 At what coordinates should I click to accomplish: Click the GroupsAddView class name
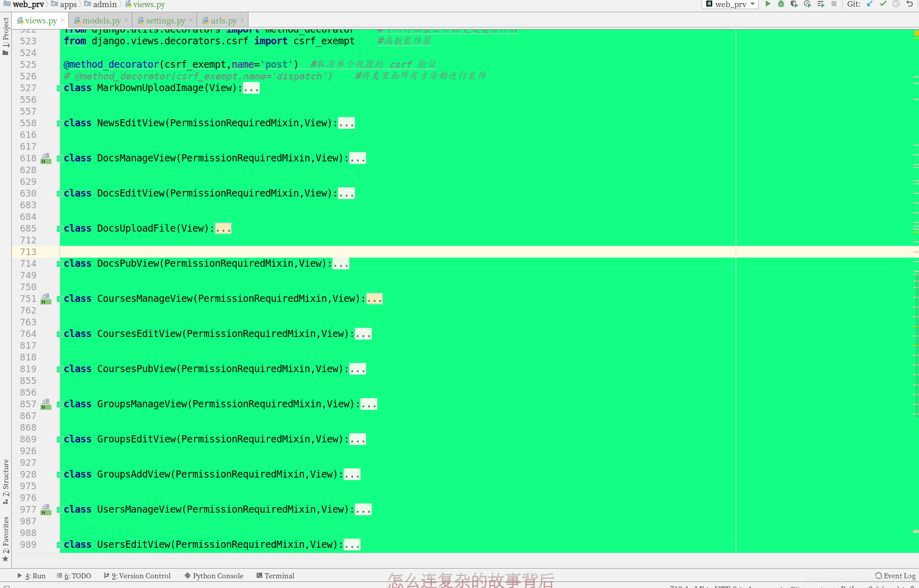click(x=133, y=474)
